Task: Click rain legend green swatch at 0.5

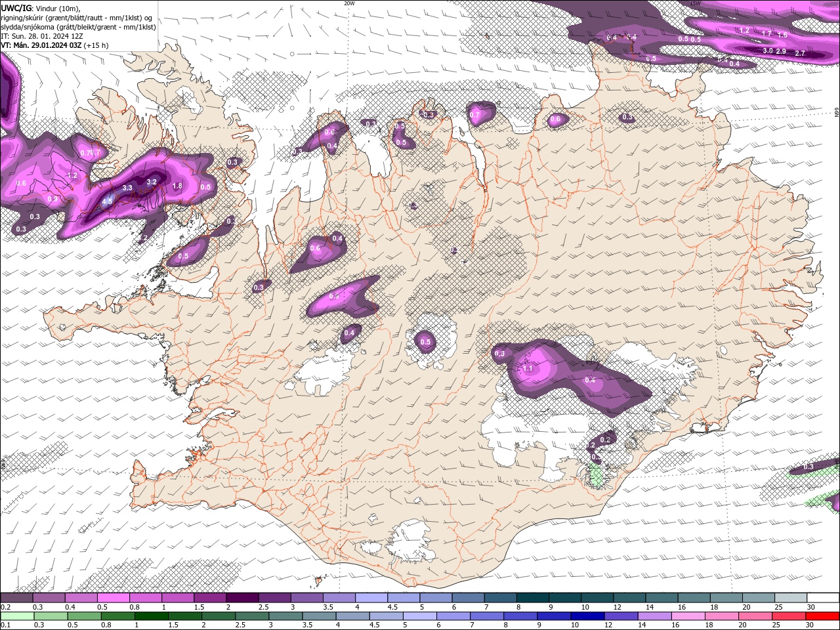Action: [x=84, y=616]
